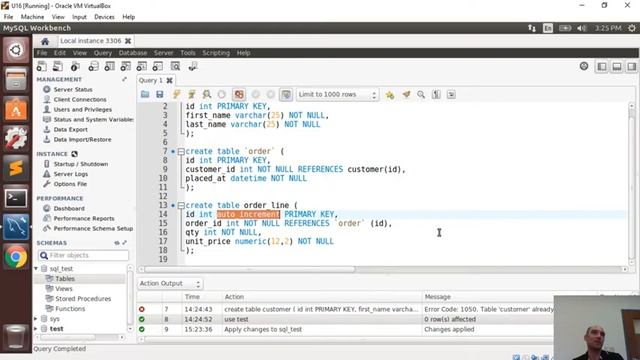
Task: Save the SQL script with floppy icon
Action: pyautogui.click(x=160, y=95)
